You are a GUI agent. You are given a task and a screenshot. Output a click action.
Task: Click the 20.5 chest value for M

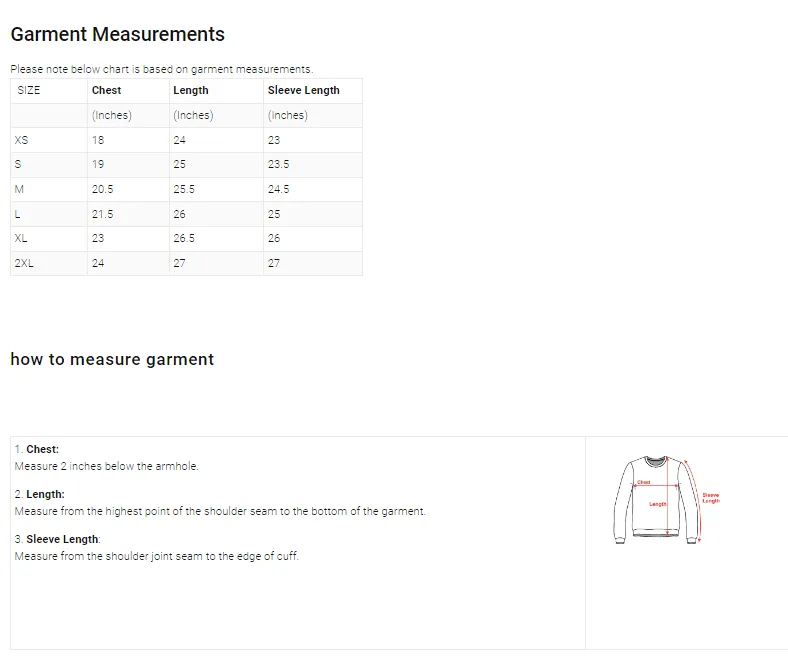(102, 189)
